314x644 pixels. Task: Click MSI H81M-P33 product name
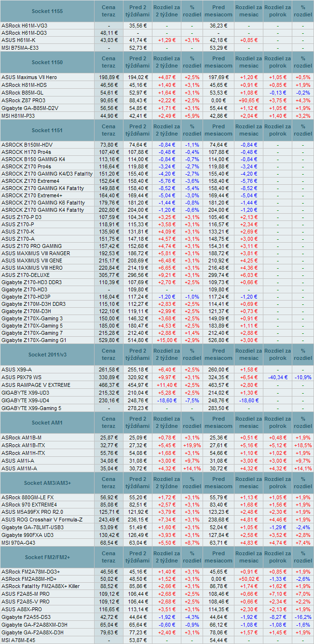point(19,116)
